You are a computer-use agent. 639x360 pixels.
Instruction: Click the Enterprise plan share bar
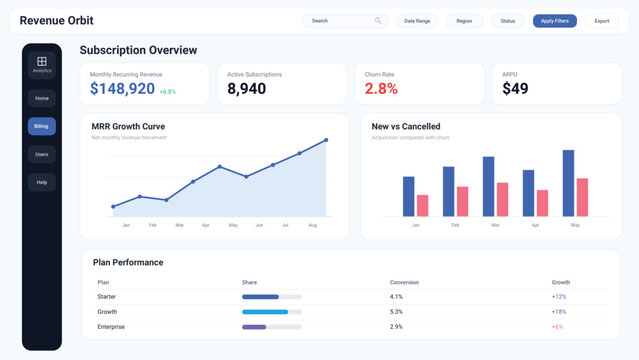click(272, 327)
